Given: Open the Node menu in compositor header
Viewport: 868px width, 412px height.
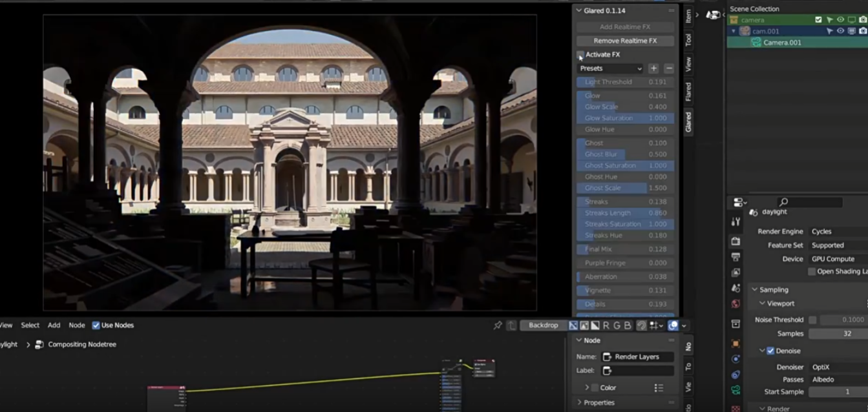Looking at the screenshot, I should [77, 325].
